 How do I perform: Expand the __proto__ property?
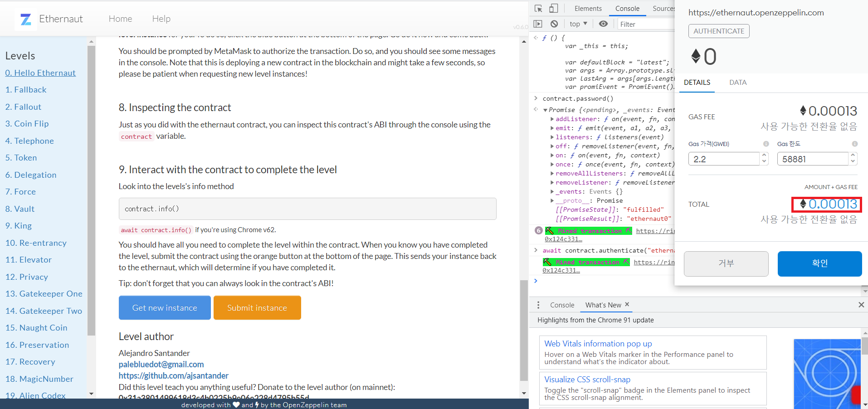(x=552, y=201)
